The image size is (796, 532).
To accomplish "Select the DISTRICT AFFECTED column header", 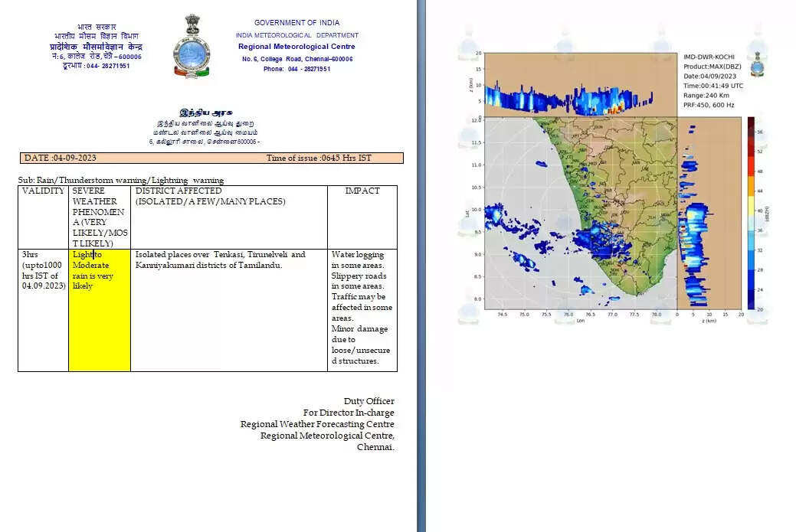I will pyautogui.click(x=209, y=196).
